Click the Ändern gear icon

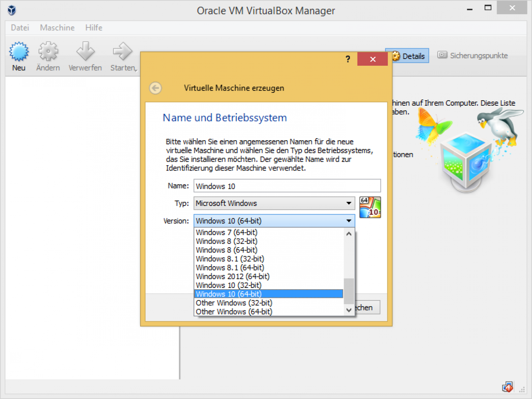(48, 52)
